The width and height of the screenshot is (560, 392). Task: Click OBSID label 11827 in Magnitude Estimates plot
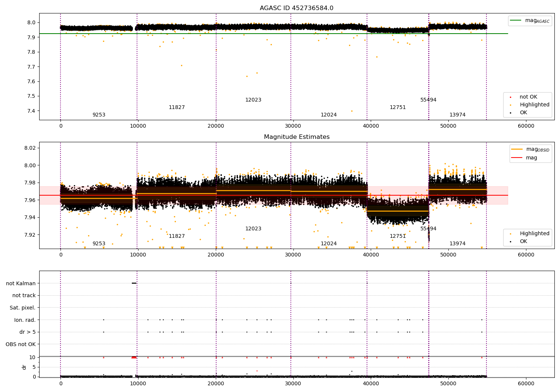(x=177, y=236)
